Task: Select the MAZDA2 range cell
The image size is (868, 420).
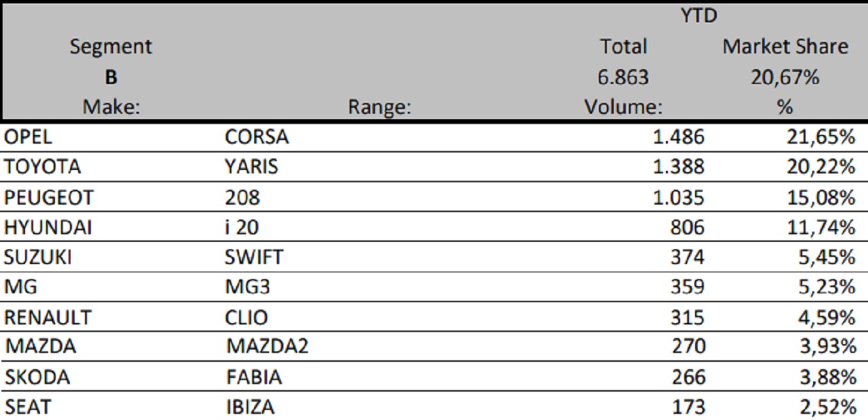Action: [267, 347]
